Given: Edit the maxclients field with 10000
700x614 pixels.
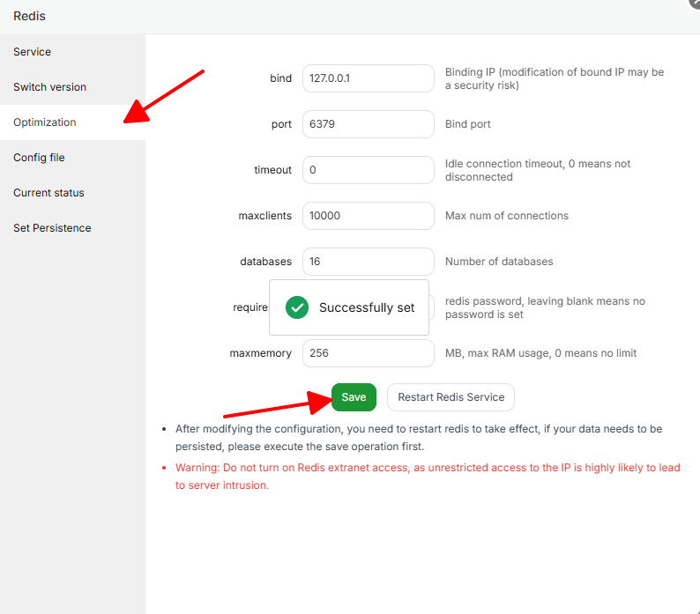Looking at the screenshot, I should point(368,216).
